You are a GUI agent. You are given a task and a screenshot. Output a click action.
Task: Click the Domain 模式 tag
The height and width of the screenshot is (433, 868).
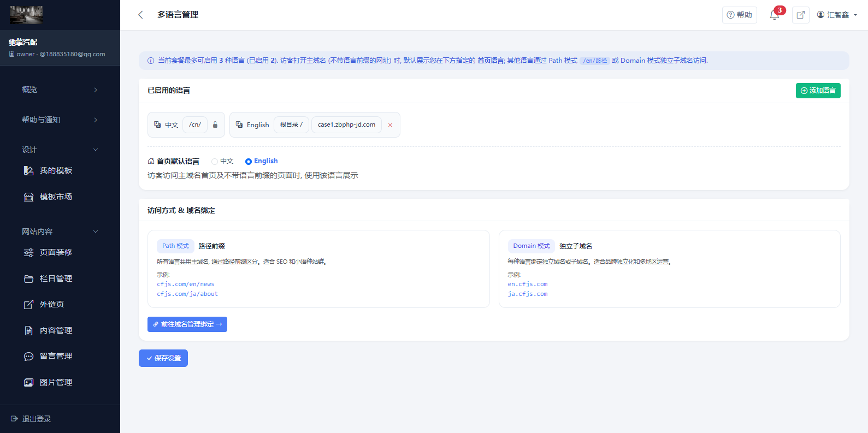(532, 246)
